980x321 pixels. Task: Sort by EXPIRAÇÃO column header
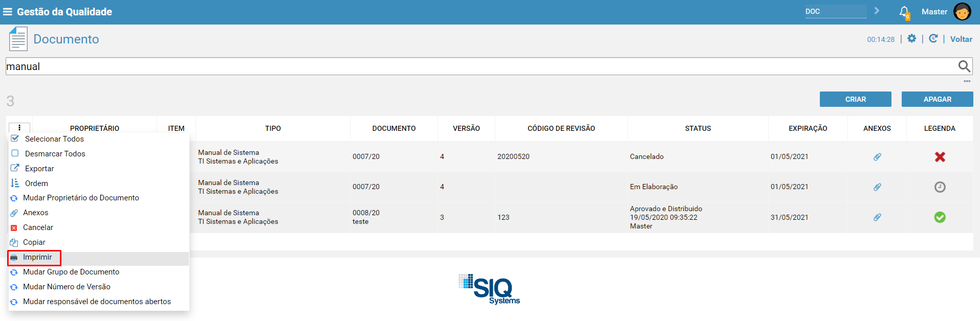(x=808, y=128)
